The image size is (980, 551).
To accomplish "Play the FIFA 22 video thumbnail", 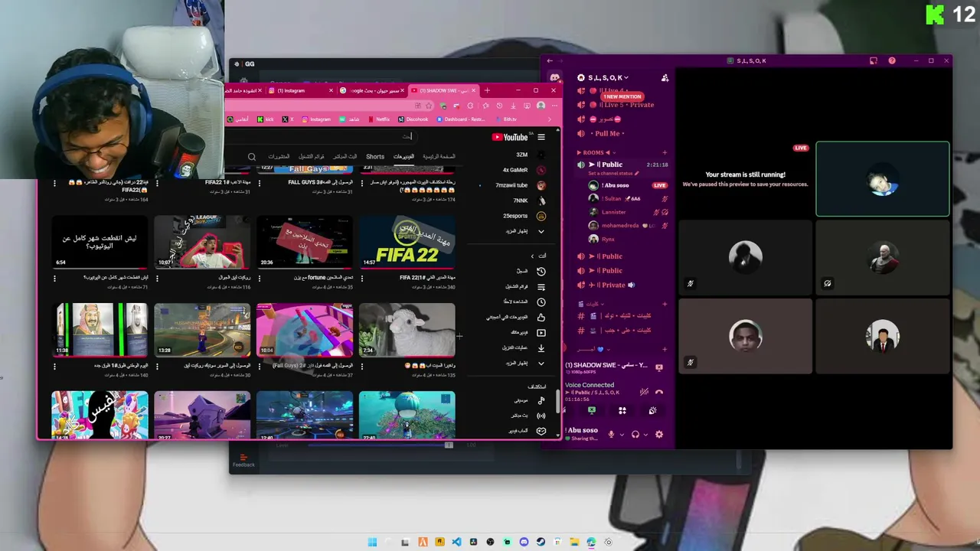I will click(407, 243).
